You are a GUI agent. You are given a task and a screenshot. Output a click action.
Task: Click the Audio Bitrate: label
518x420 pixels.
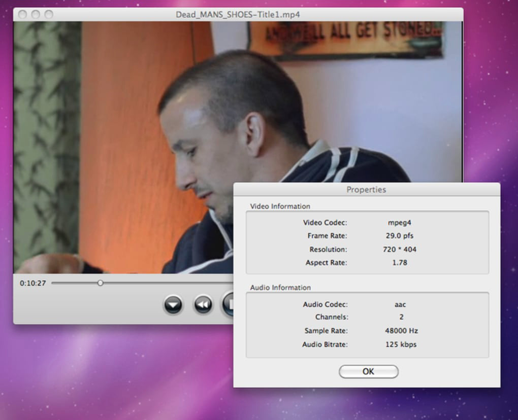[325, 344]
